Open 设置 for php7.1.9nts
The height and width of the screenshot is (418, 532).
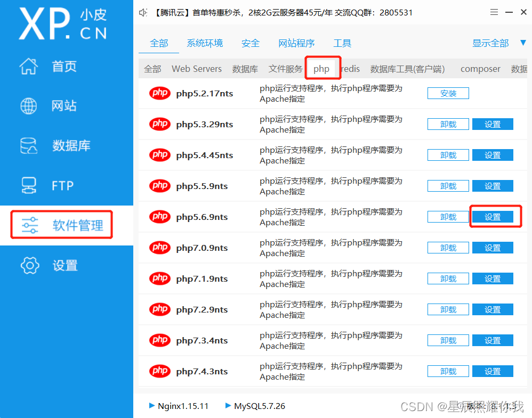tap(493, 278)
